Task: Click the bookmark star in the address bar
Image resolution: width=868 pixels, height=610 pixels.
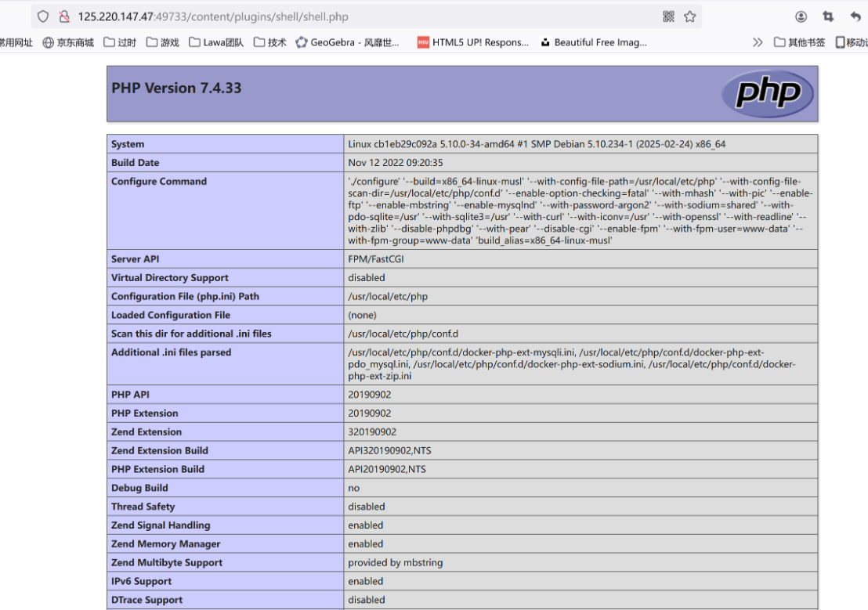Action: click(690, 15)
